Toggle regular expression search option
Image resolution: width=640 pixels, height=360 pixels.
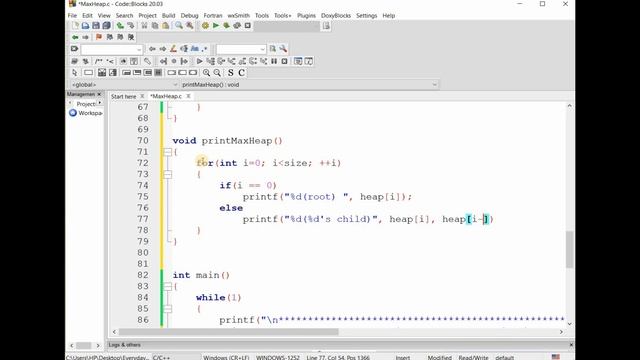tap(204, 49)
